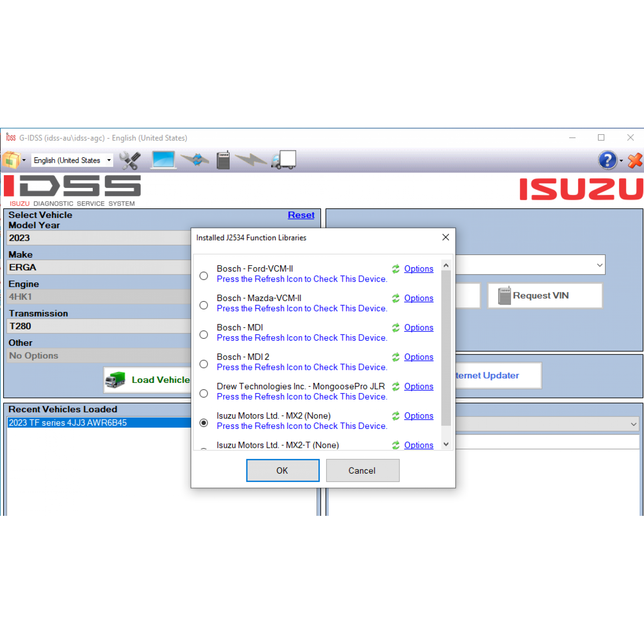Viewport: 644px width, 644px height.
Task: Refresh the Bosch MDI 2 device
Action: [x=396, y=357]
